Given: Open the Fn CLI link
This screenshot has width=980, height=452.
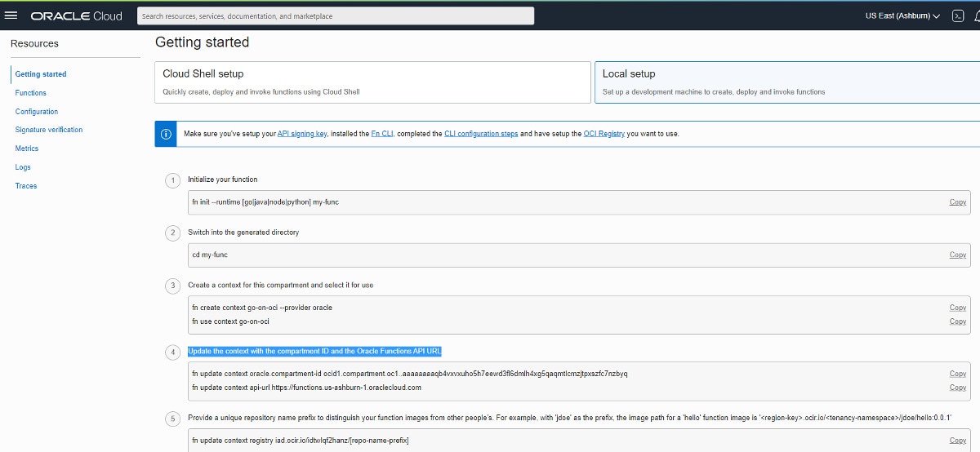Looking at the screenshot, I should point(382,134).
